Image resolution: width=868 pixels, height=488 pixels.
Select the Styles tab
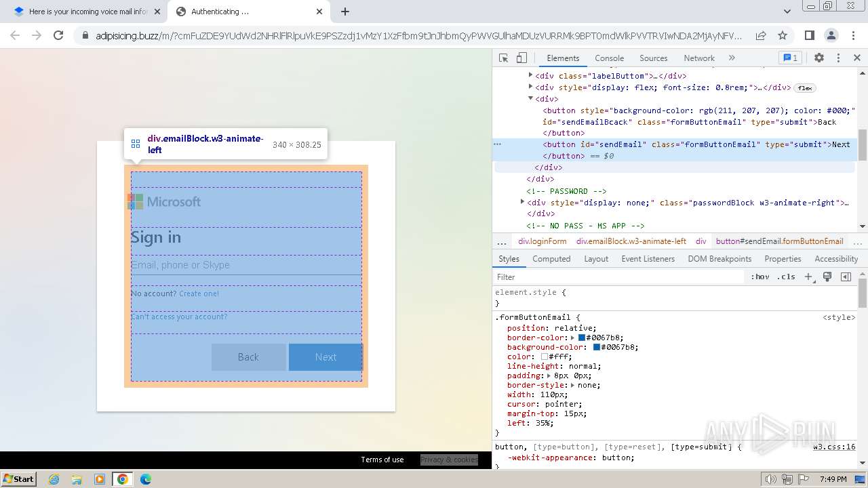(509, 259)
